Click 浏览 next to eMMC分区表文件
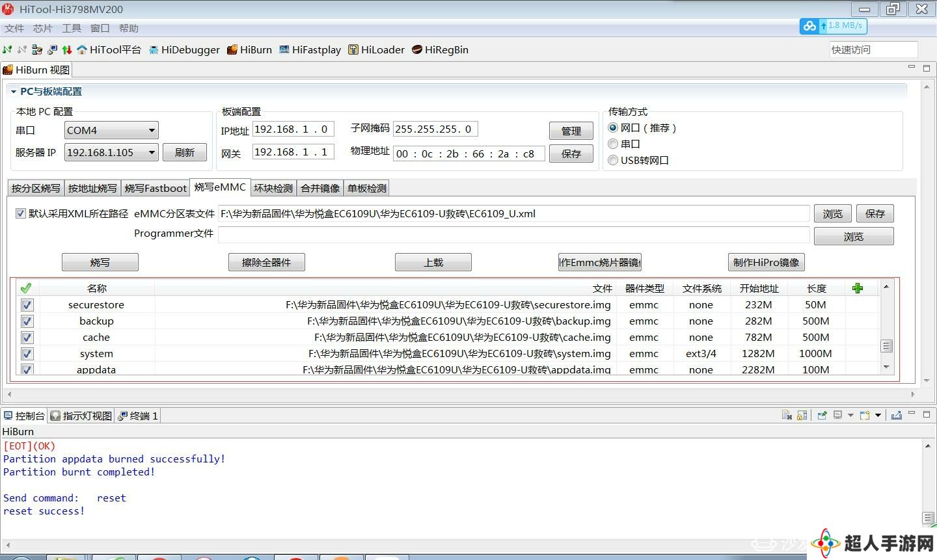The width and height of the screenshot is (937, 560). (832, 213)
